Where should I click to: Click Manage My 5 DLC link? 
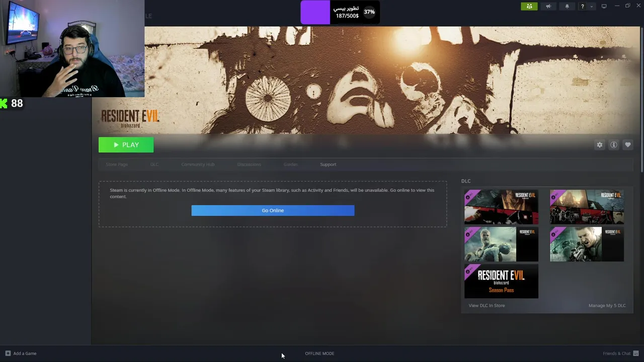point(607,305)
